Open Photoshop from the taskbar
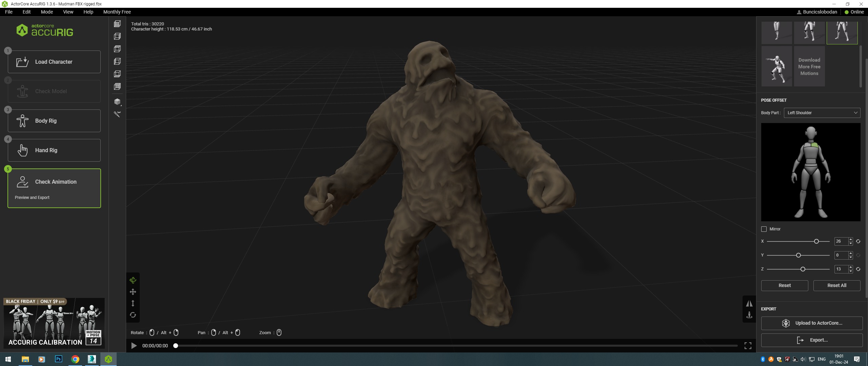Screen dimensions: 868x366 click(x=58, y=359)
